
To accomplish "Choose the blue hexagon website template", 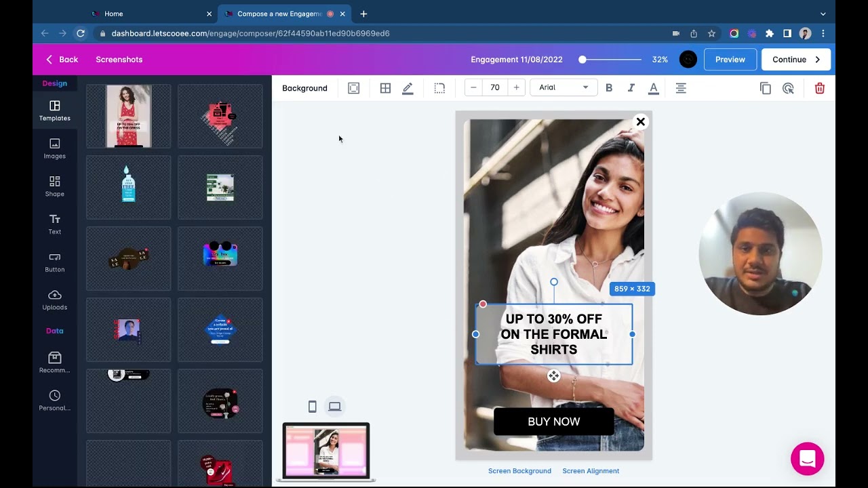I will [220, 329].
